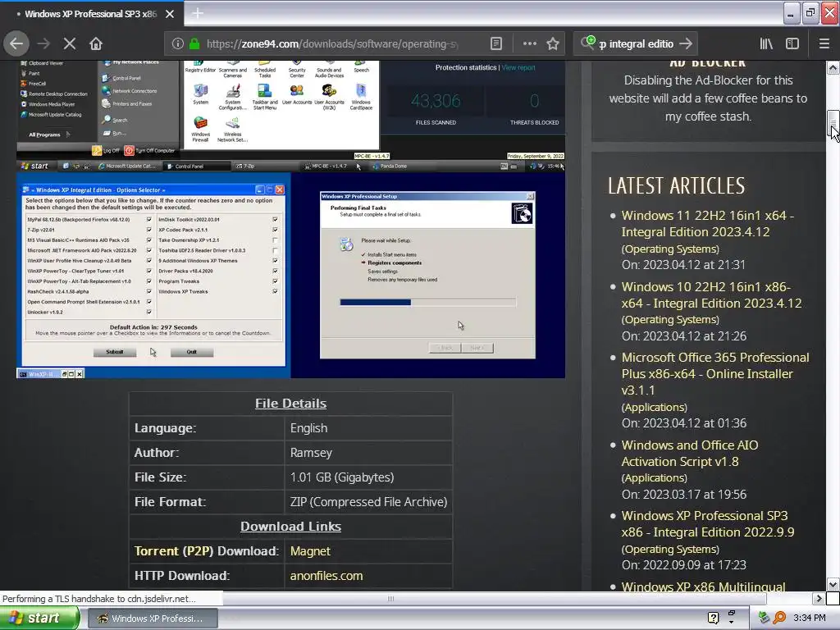Go forward to the next page
This screenshot has height=630, width=840.
point(43,43)
